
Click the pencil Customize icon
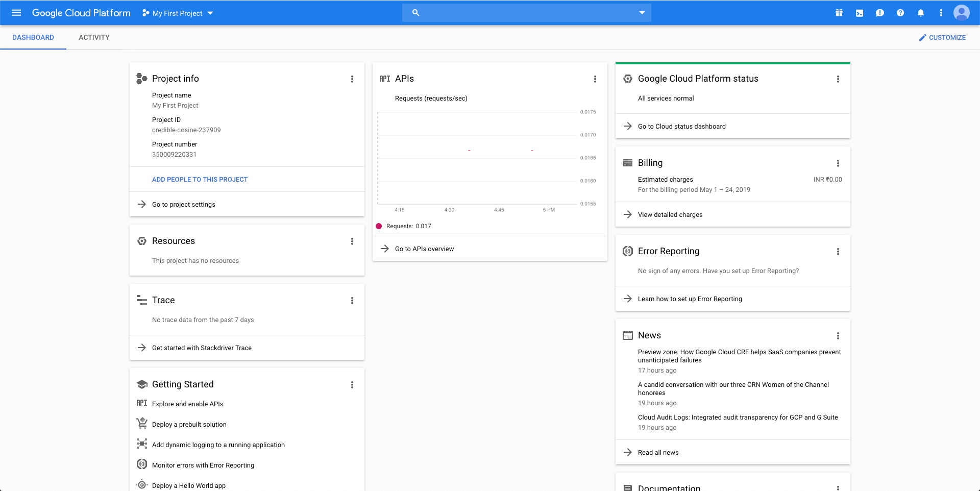(x=922, y=38)
